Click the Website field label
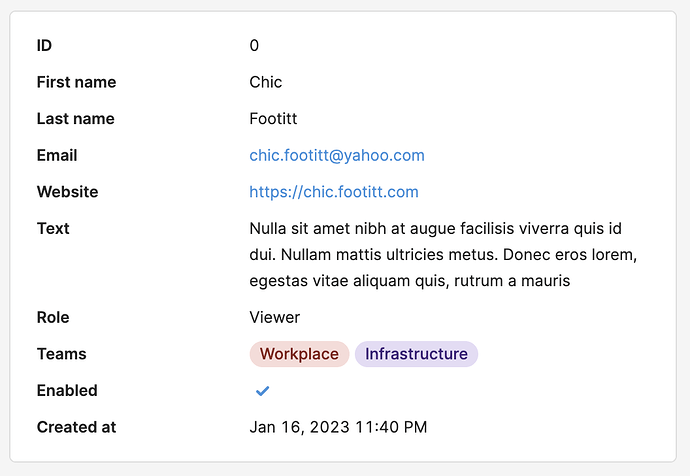Screen dimensions: 690x476 coord(67,192)
